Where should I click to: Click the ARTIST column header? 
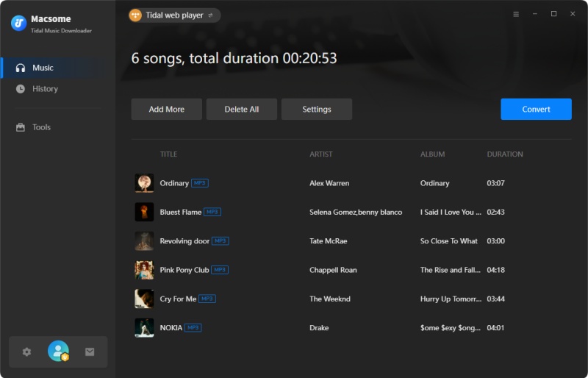click(x=321, y=154)
